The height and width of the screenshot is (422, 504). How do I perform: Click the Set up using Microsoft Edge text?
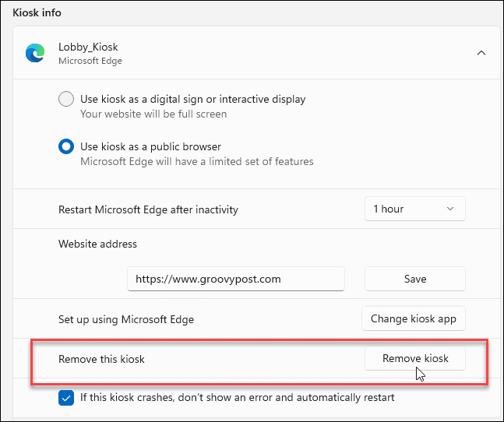[x=126, y=319]
